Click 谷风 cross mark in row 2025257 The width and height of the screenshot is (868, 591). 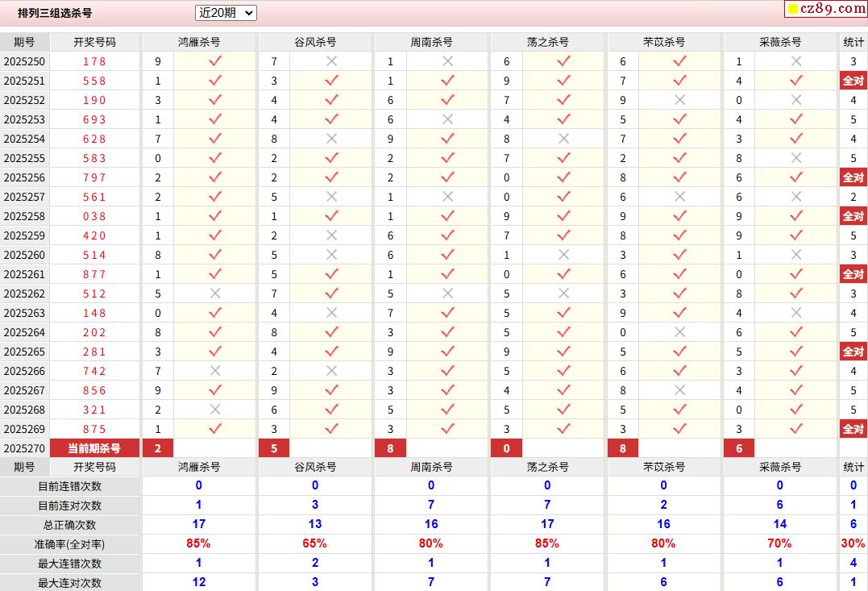point(331,197)
